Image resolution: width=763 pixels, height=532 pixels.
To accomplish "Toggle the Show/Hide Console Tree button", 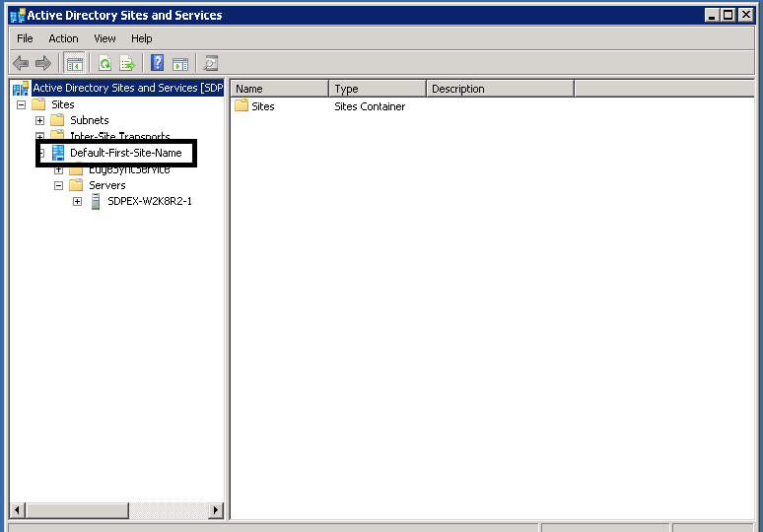I will tap(75, 63).
